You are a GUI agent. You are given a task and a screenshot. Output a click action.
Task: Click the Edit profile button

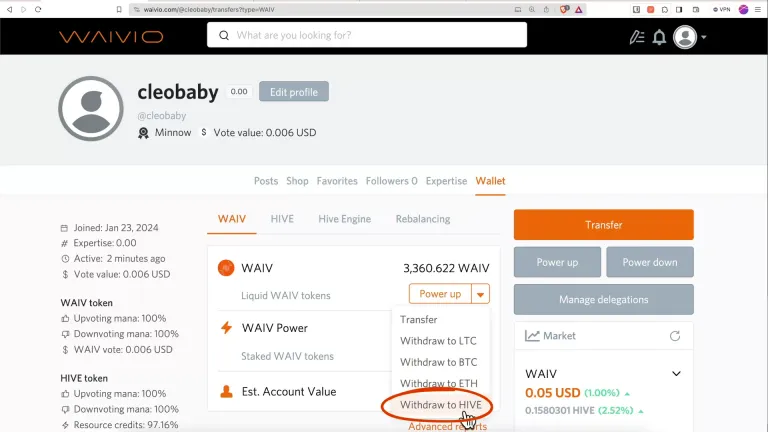coord(294,92)
